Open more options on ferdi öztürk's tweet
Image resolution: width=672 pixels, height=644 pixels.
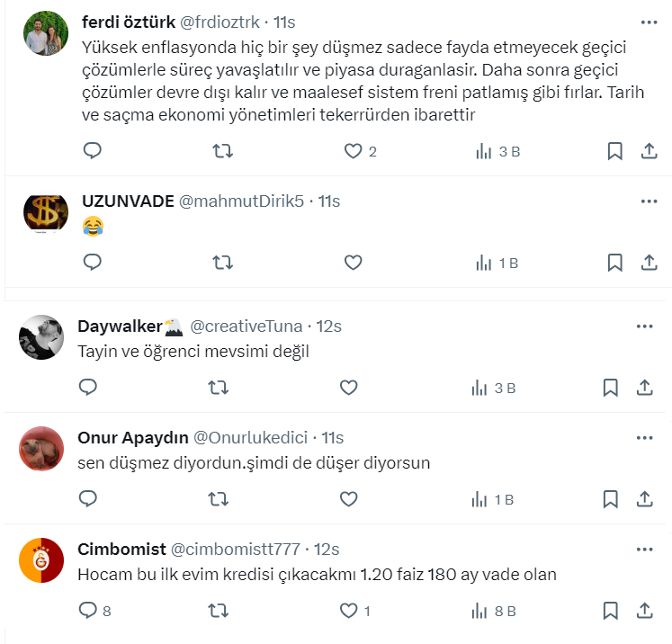click(x=649, y=21)
